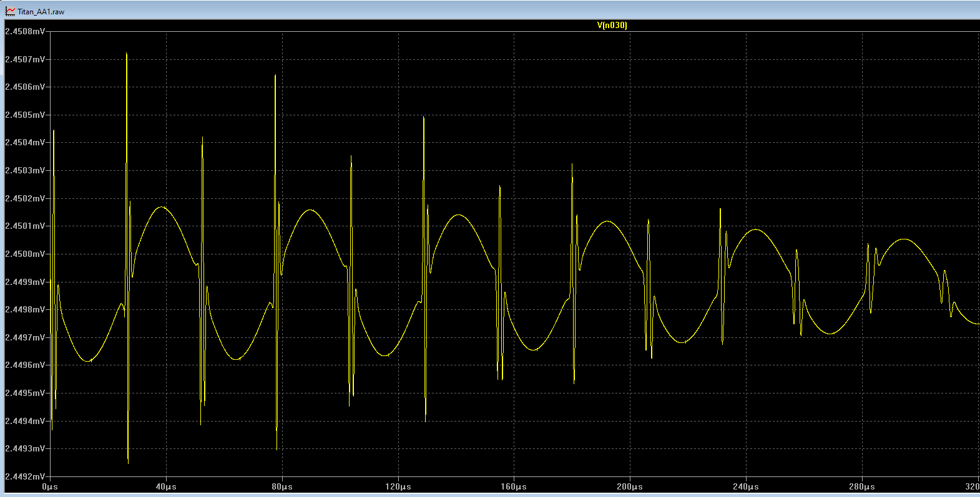Click the waveform window icon in title bar
This screenshot has width=980, height=497.
[x=10, y=11]
